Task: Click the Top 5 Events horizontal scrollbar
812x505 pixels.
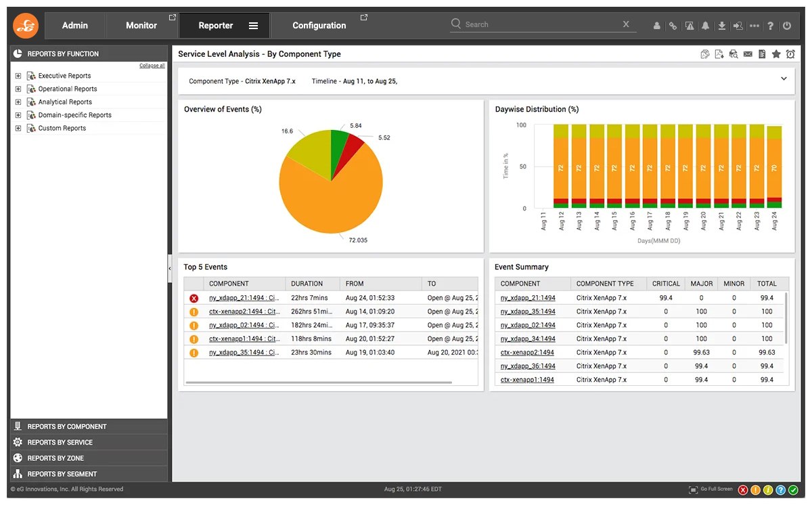Action: [x=318, y=382]
